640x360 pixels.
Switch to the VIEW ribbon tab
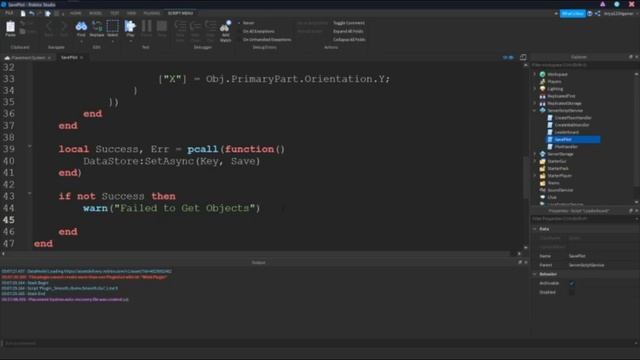click(131, 13)
